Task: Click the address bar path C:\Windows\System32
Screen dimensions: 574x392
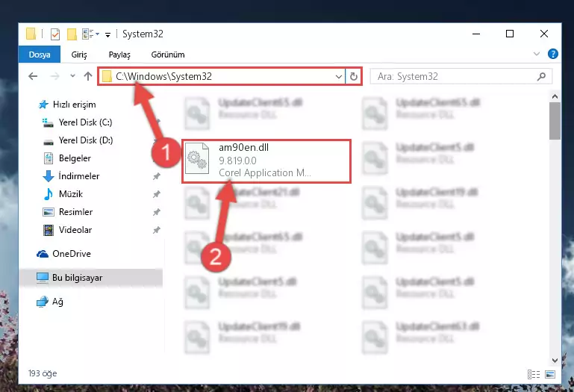Action: (x=163, y=76)
